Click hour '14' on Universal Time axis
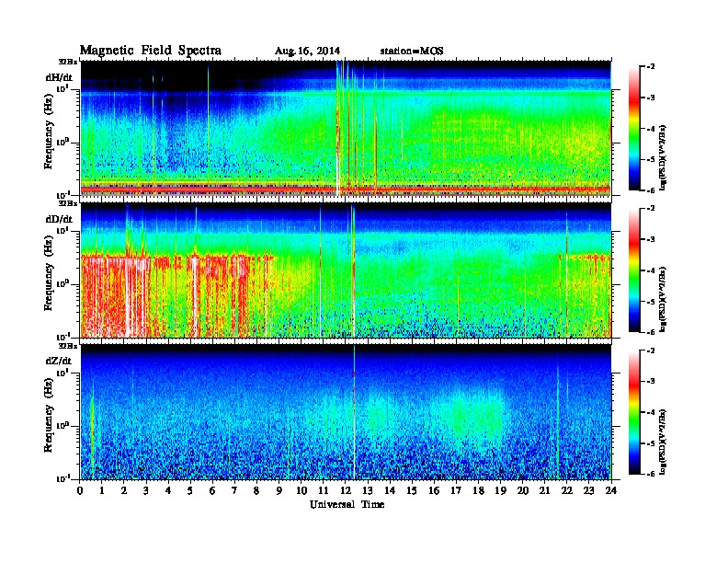728x563 pixels. [x=390, y=490]
